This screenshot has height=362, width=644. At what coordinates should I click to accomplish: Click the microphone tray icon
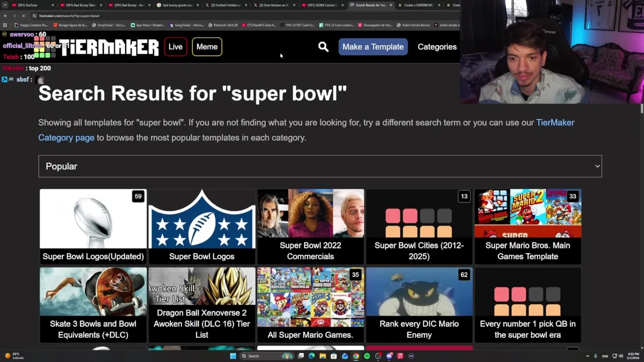coord(595,356)
